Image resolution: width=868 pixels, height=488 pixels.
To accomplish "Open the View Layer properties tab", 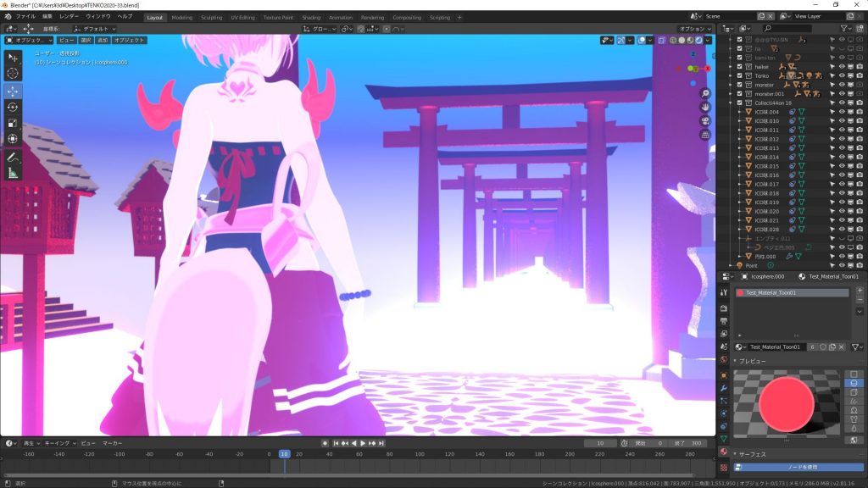I will (x=724, y=334).
